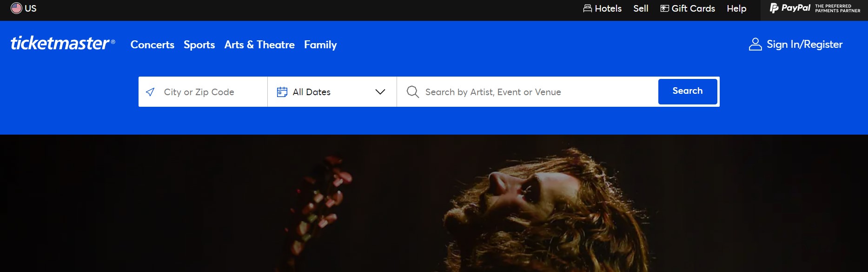Click the blue Search button

tap(687, 91)
